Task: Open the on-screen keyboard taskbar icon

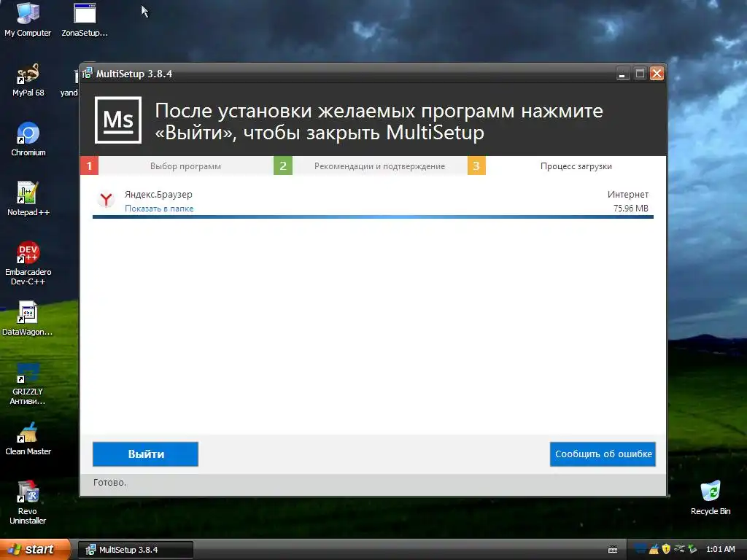Action: (613, 550)
